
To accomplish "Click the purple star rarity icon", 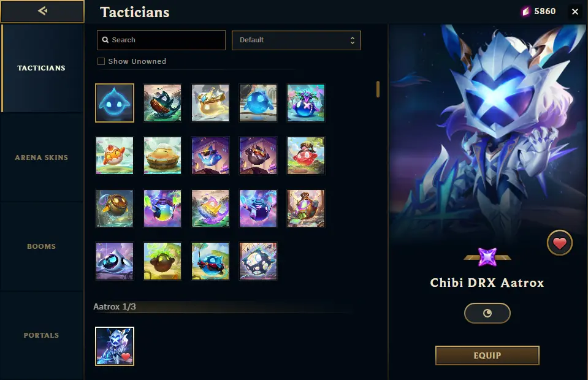I will click(487, 257).
